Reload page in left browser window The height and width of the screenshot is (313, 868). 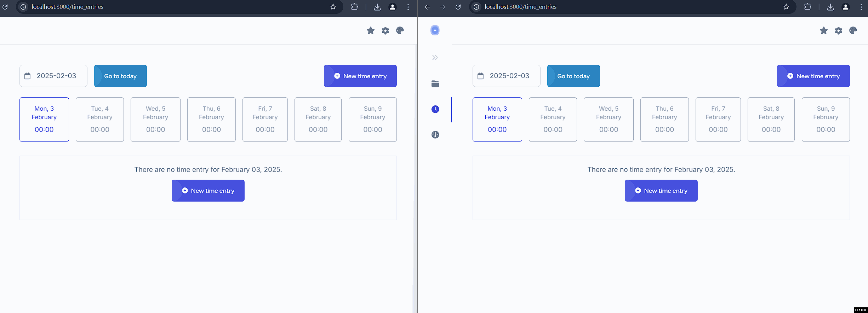pyautogui.click(x=5, y=7)
